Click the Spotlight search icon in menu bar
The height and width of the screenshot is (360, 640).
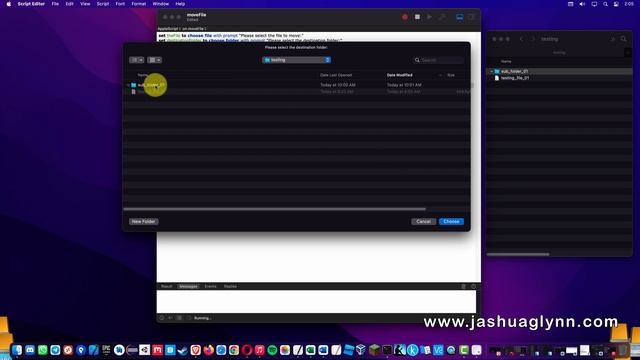[x=605, y=4]
